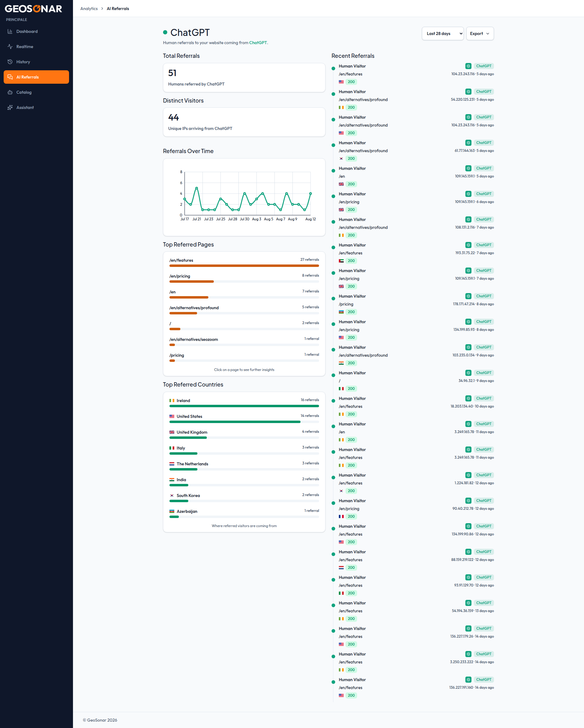Click the Total Referrals count 51

pos(172,73)
